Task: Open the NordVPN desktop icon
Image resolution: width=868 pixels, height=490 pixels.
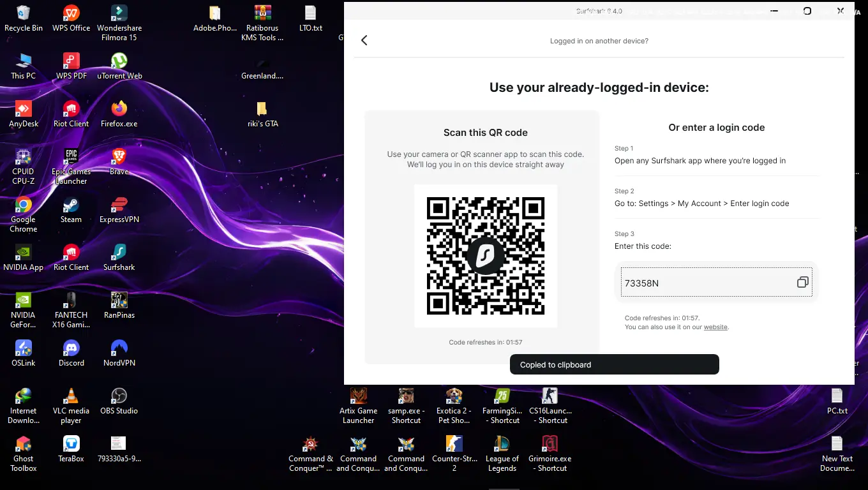Action: click(119, 353)
